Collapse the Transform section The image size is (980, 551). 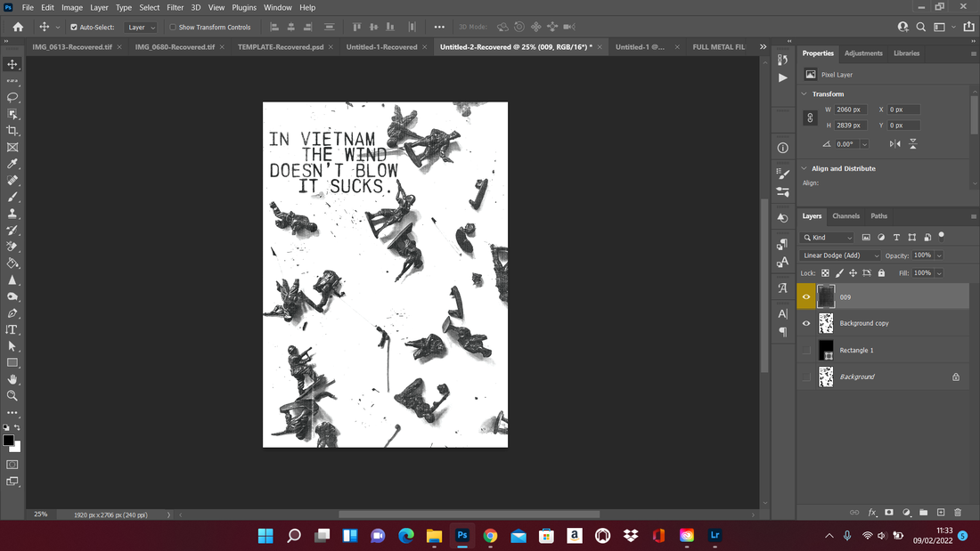(x=804, y=93)
